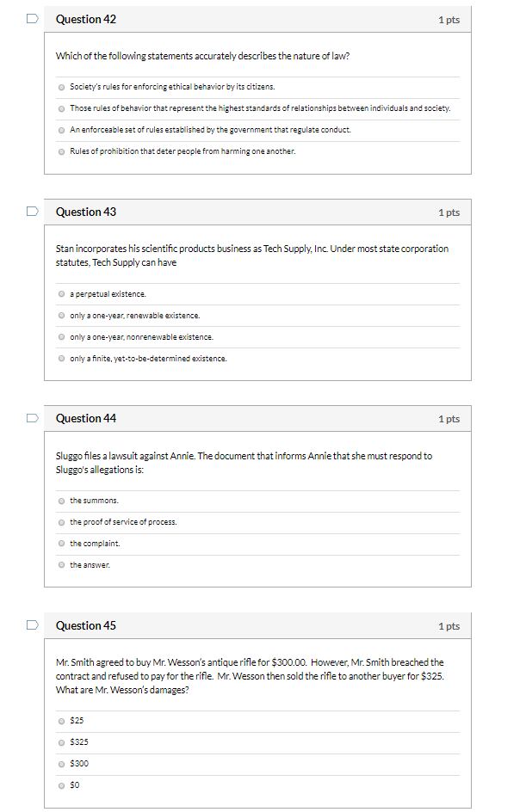
Task: Select 'only a one-year, nonrenewable existence'
Action: tap(61, 336)
